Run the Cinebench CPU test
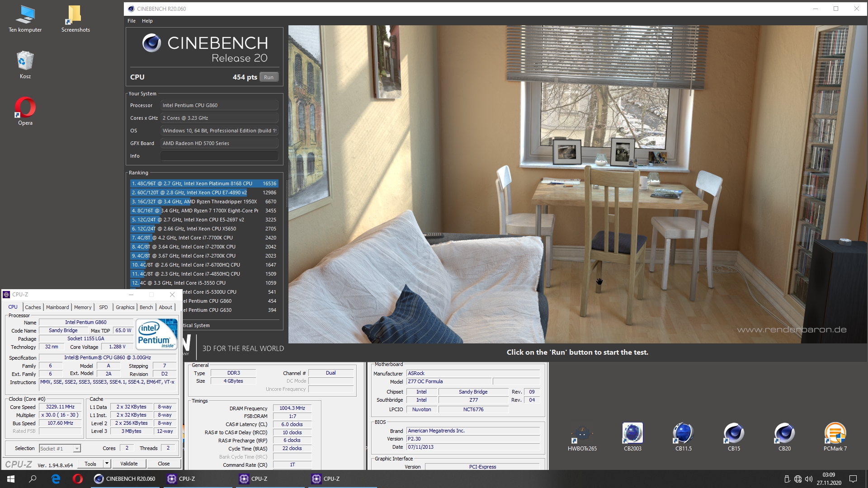This screenshot has height=488, width=868. click(x=269, y=77)
